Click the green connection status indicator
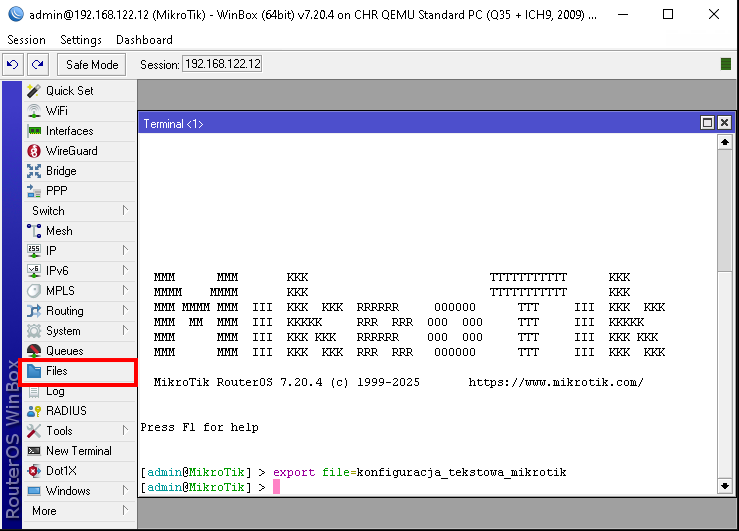 click(x=726, y=64)
